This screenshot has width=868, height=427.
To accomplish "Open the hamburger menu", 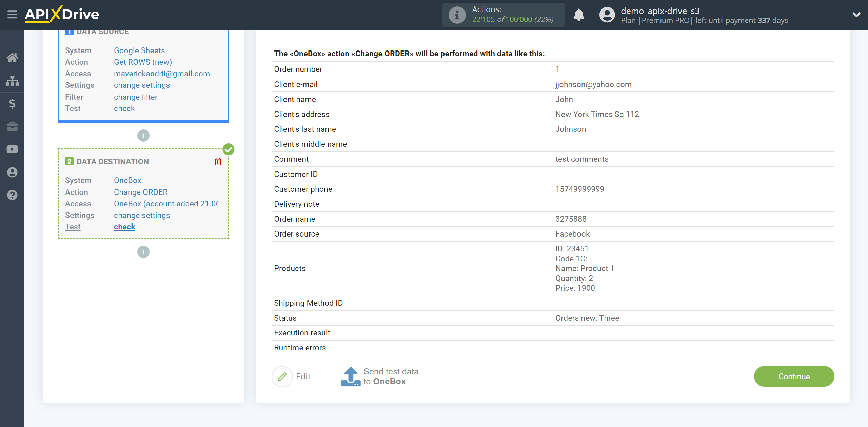I will click(x=12, y=15).
